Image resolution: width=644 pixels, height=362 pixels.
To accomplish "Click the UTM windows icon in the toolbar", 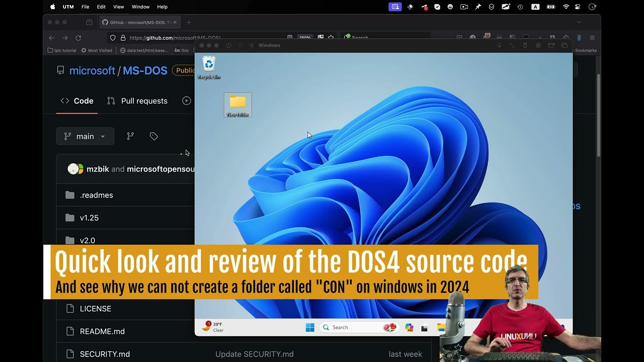I will tap(565, 45).
